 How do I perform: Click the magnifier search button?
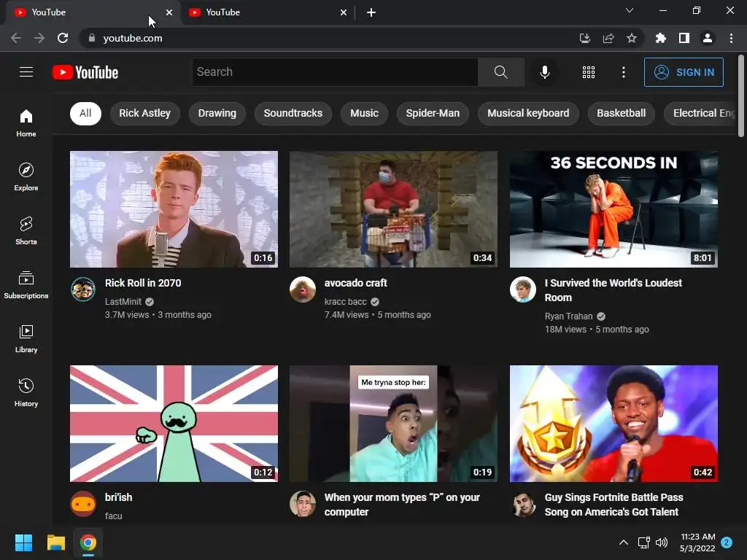[500, 72]
